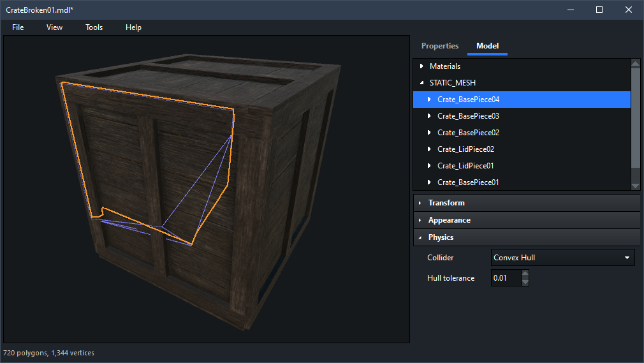Close the CrateBroken01.mdl window
The width and height of the screenshot is (644, 363).
click(629, 10)
